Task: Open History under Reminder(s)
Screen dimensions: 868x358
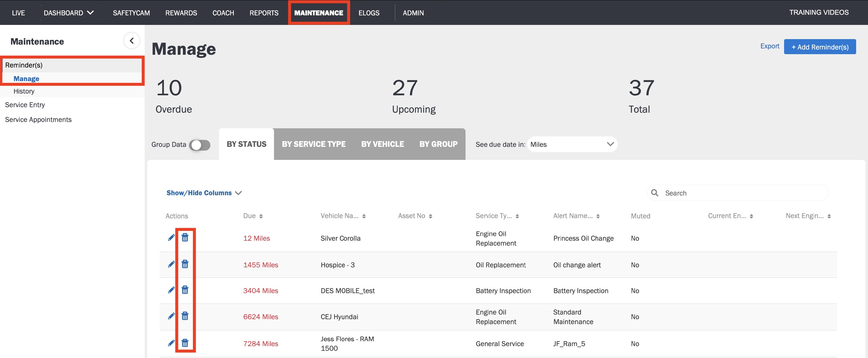Action: (24, 91)
